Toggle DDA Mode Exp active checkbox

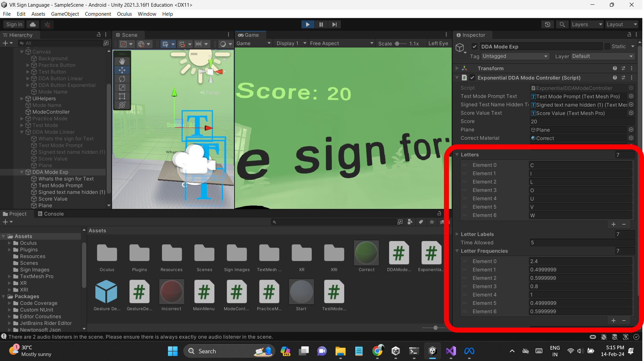[474, 46]
